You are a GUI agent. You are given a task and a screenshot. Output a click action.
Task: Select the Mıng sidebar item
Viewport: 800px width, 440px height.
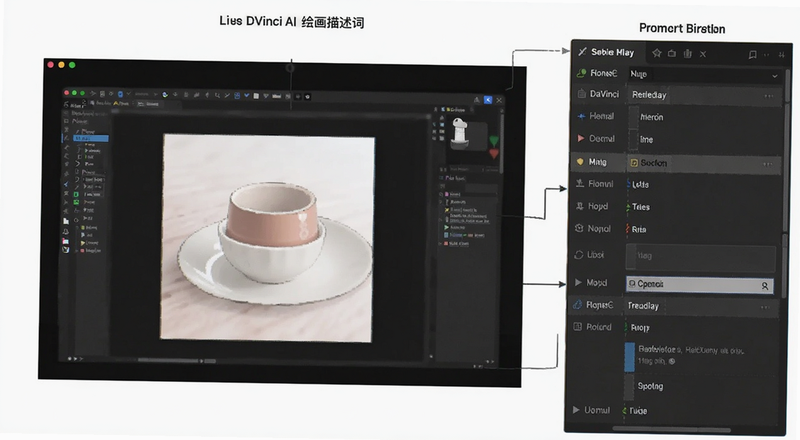[597, 162]
